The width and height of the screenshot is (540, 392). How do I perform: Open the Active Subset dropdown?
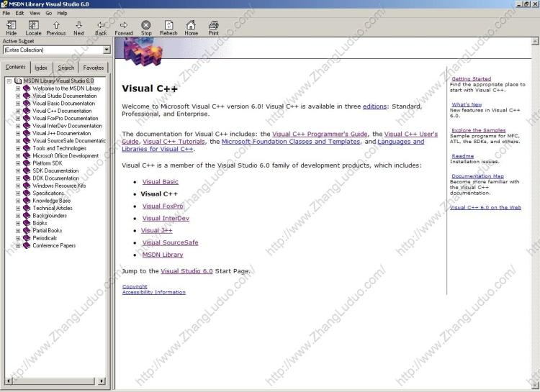point(107,50)
